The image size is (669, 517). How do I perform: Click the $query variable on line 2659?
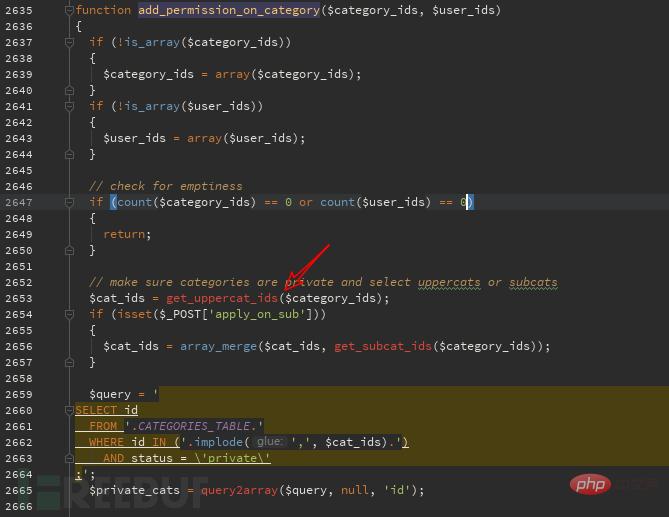(110, 394)
